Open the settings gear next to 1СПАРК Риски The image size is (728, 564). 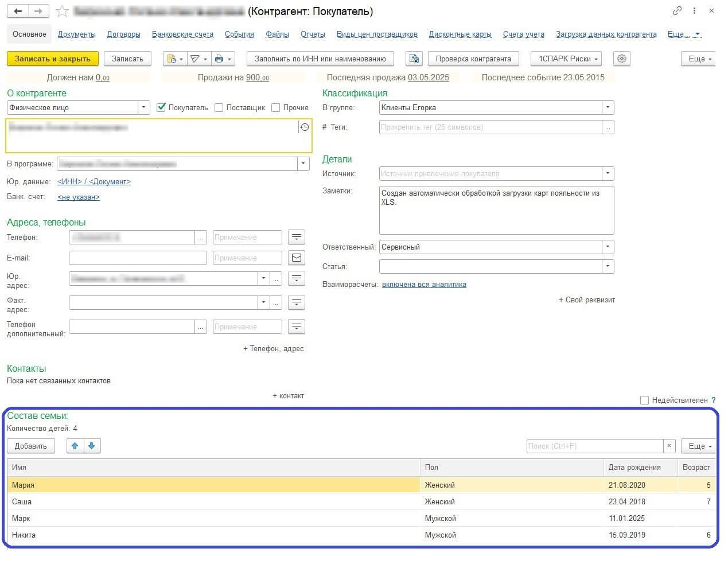click(x=622, y=59)
